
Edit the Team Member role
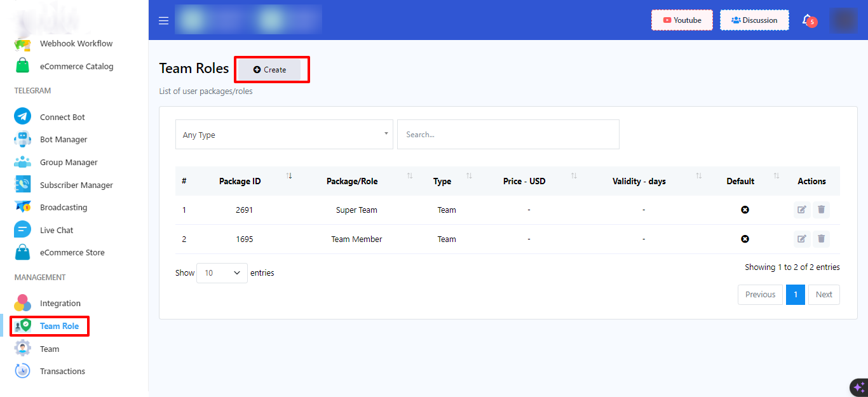802,239
